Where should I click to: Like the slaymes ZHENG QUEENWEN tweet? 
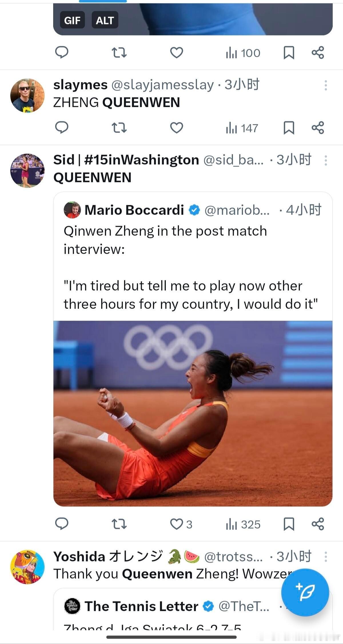click(x=176, y=128)
